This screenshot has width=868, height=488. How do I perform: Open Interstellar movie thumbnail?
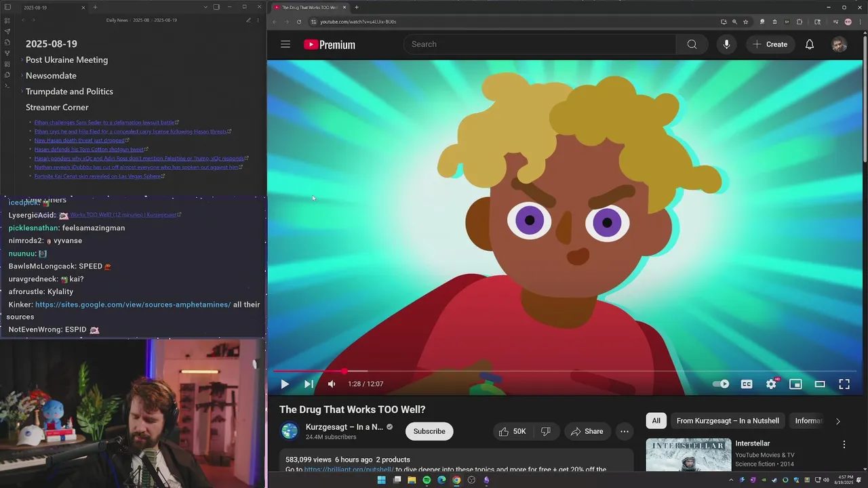point(687,455)
